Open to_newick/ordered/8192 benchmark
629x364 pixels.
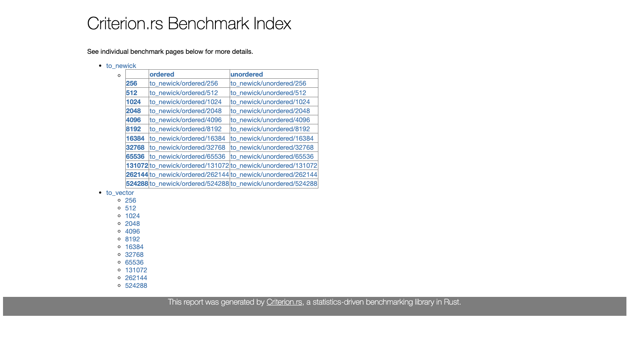coord(186,129)
